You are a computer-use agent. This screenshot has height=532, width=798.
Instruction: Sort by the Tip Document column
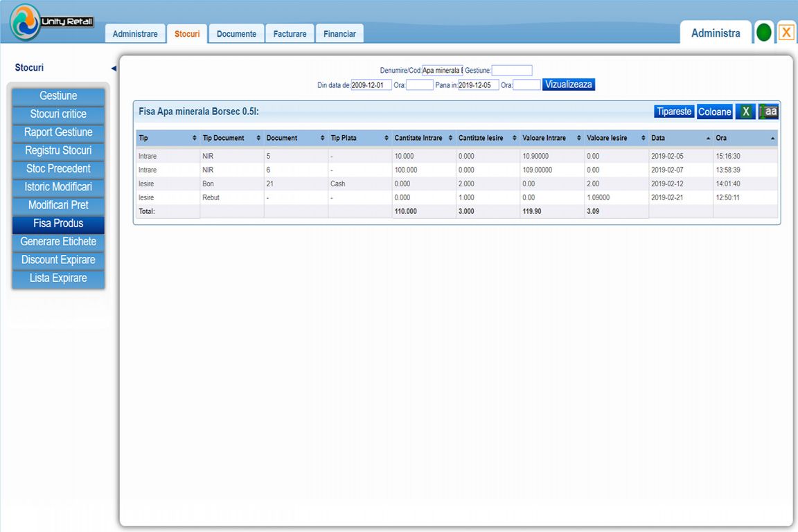coord(231,138)
